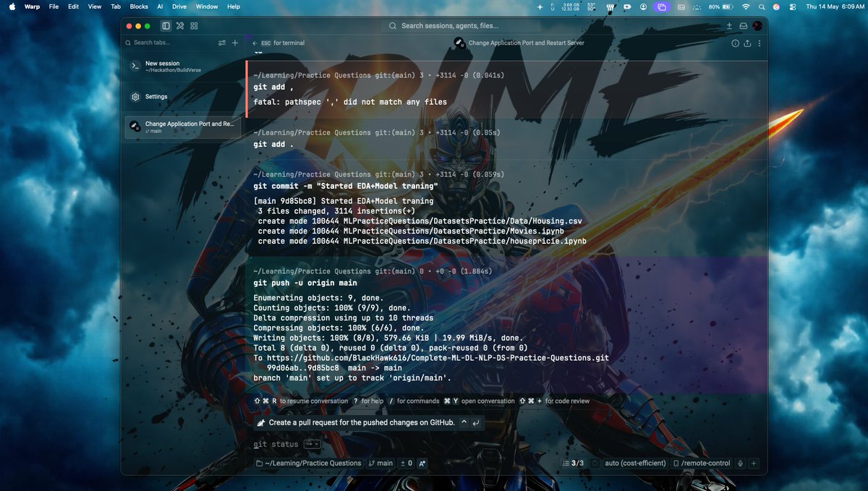This screenshot has height=491, width=868.
Task: Open the 3/3 task list indicator
Action: (x=574, y=463)
